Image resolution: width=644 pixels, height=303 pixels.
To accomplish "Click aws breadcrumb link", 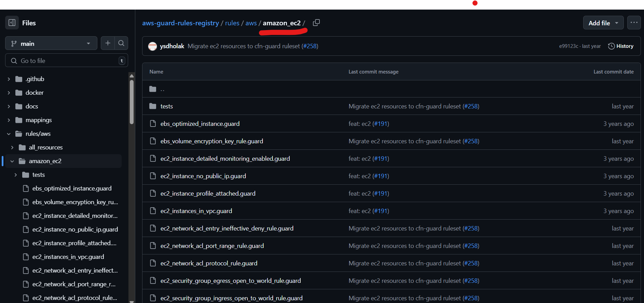I will pos(251,23).
